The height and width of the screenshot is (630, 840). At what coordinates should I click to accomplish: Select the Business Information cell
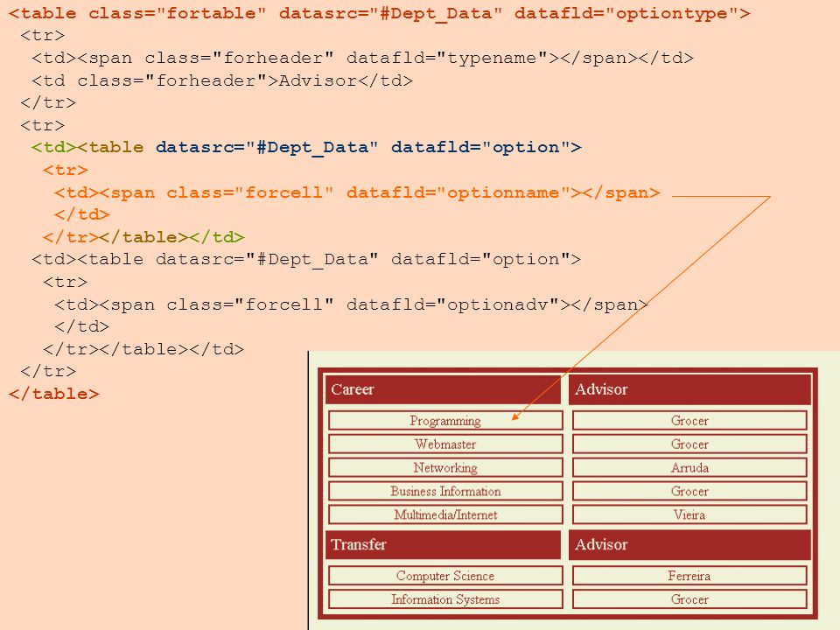pos(445,491)
